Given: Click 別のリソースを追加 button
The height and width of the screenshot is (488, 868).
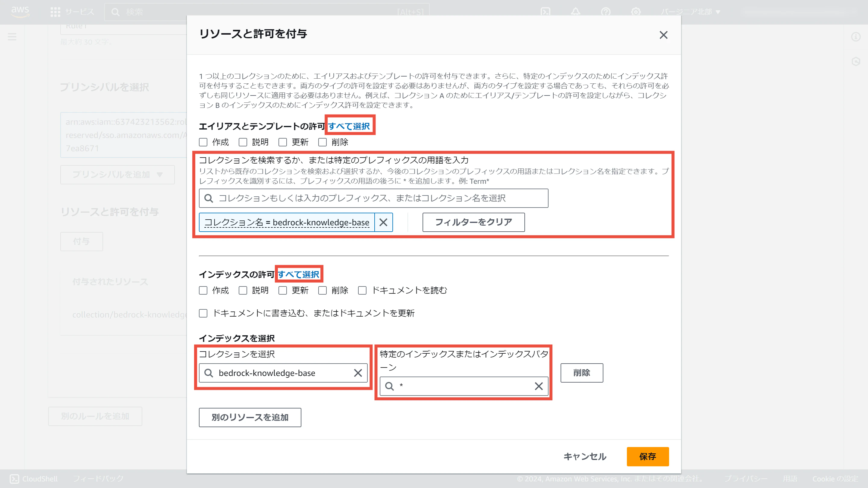Looking at the screenshot, I should (x=250, y=417).
